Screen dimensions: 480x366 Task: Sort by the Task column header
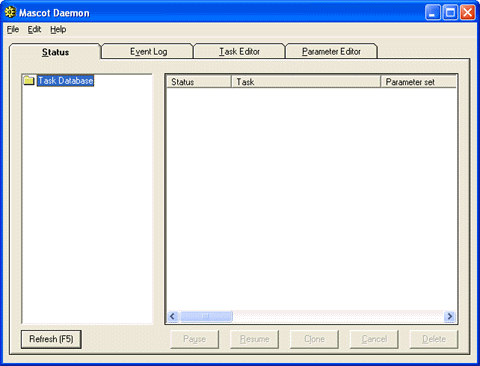tap(306, 82)
